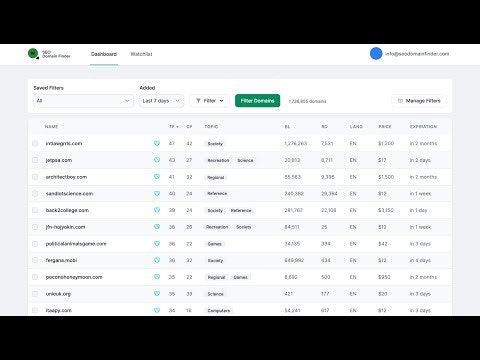This screenshot has width=480, height=360.
Task: Sort by the TOPIC column header
Action: 211,127
